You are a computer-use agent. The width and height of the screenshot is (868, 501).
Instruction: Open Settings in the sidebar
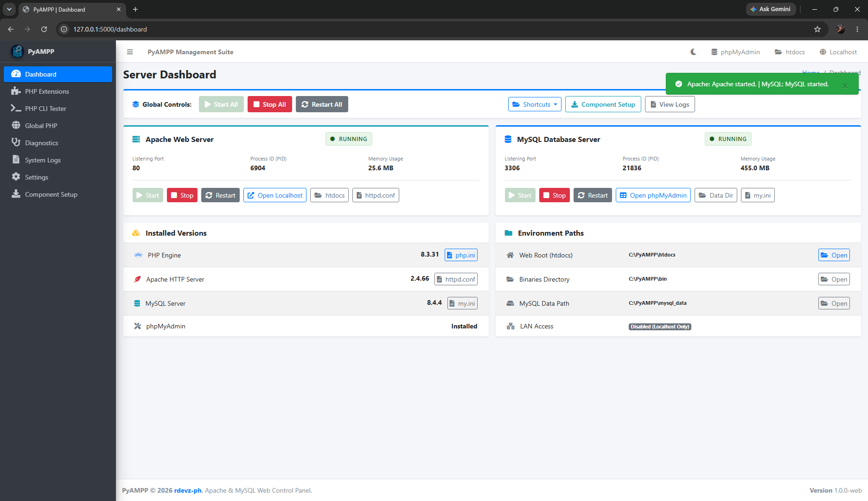click(58, 177)
